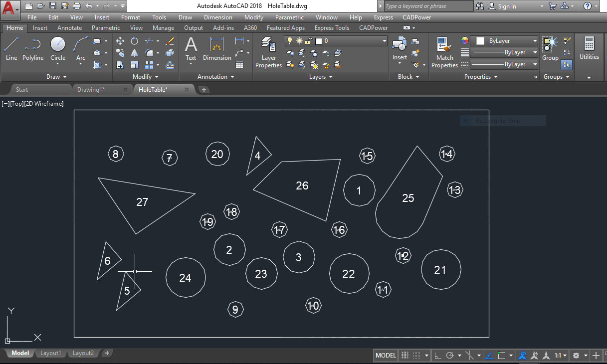Click the Rotate tool in Modify panel
Screen dimensions: 607x364
[x=134, y=41]
